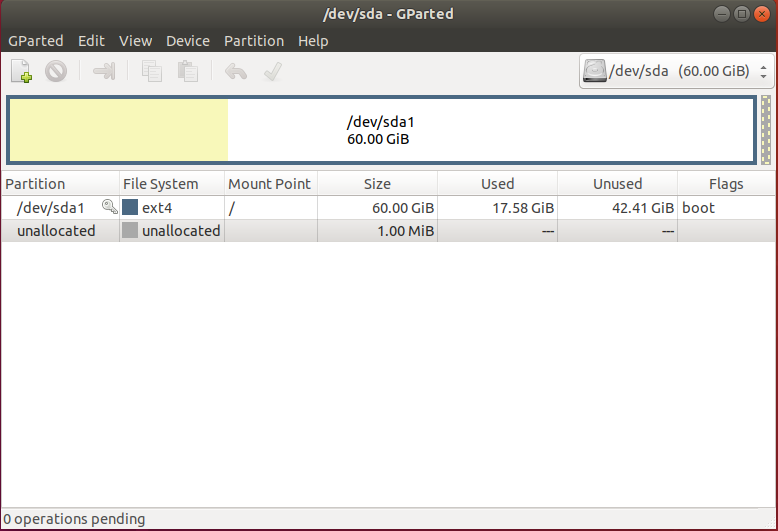The image size is (778, 531).
Task: Click the '/' mount point cell
Action: coord(271,207)
